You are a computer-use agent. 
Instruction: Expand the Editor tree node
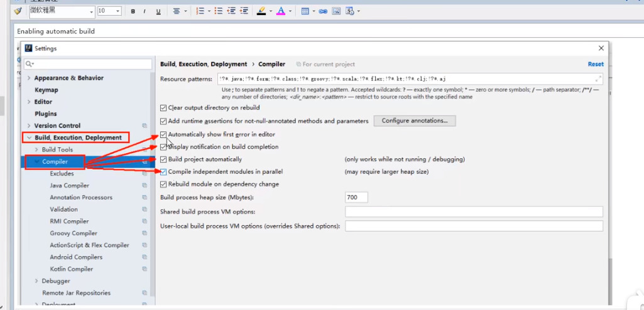point(29,102)
